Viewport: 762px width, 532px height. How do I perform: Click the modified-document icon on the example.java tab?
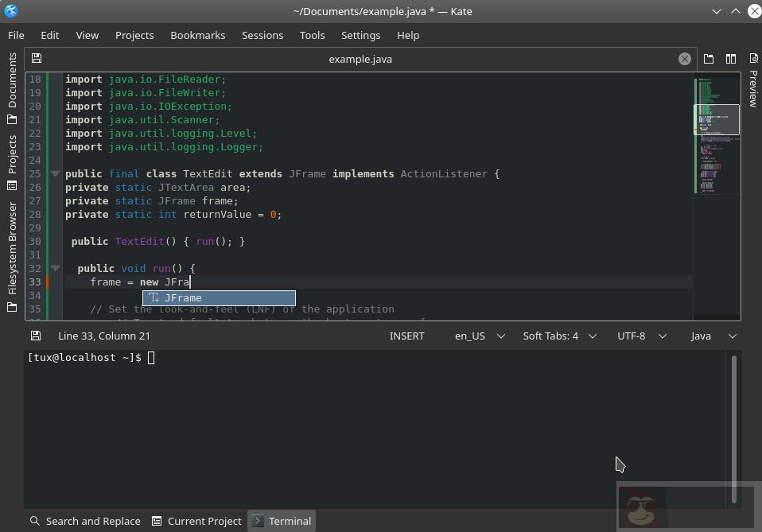pyautogui.click(x=37, y=58)
